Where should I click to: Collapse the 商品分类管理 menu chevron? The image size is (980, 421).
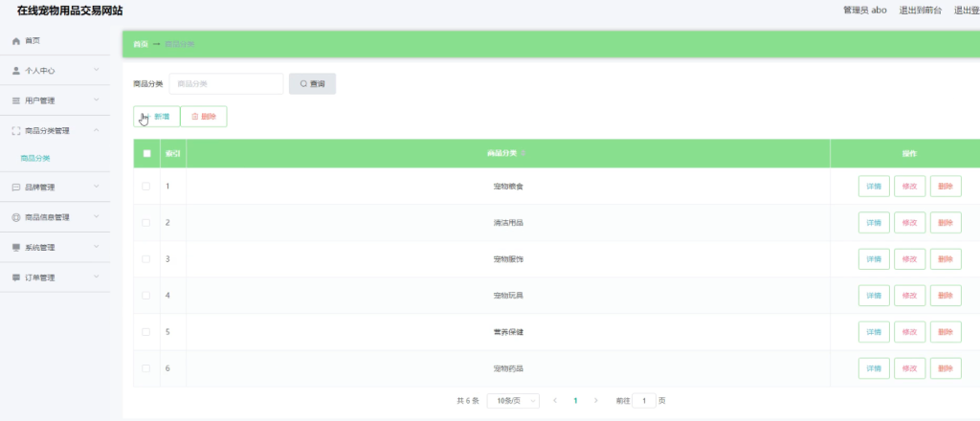point(97,130)
